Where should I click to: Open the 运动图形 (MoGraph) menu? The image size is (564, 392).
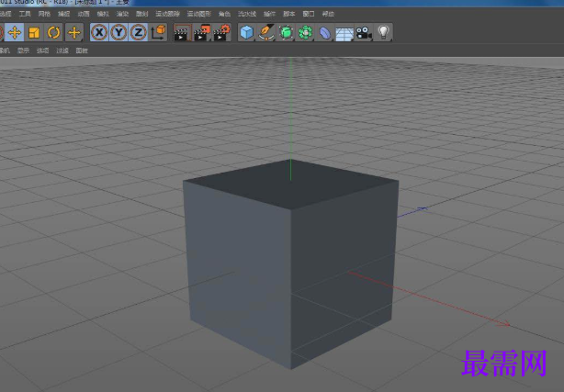pyautogui.click(x=199, y=14)
